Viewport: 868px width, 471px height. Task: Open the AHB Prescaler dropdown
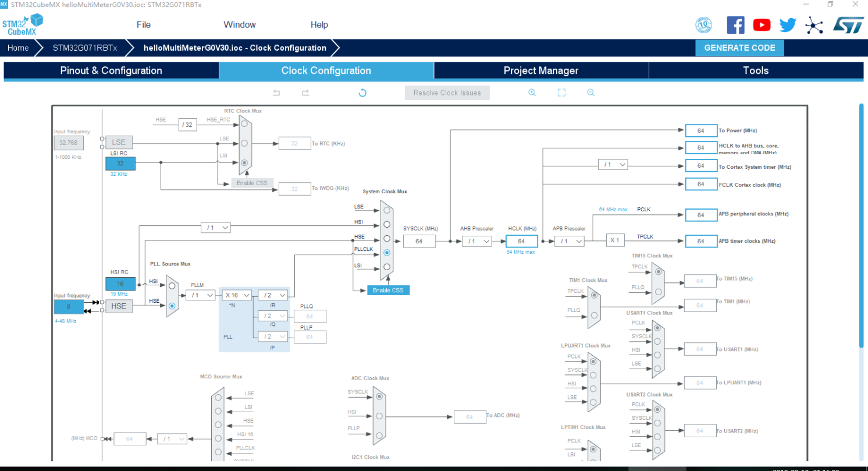point(477,241)
